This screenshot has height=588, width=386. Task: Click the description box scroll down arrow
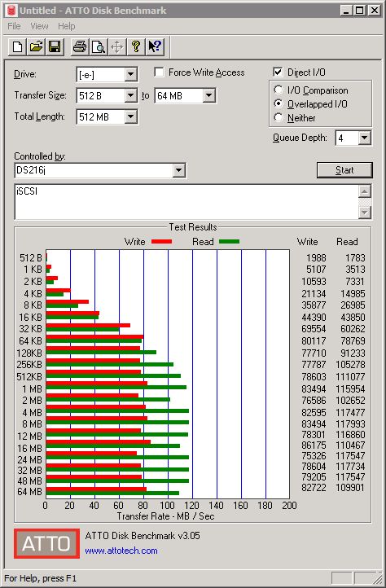[365, 213]
